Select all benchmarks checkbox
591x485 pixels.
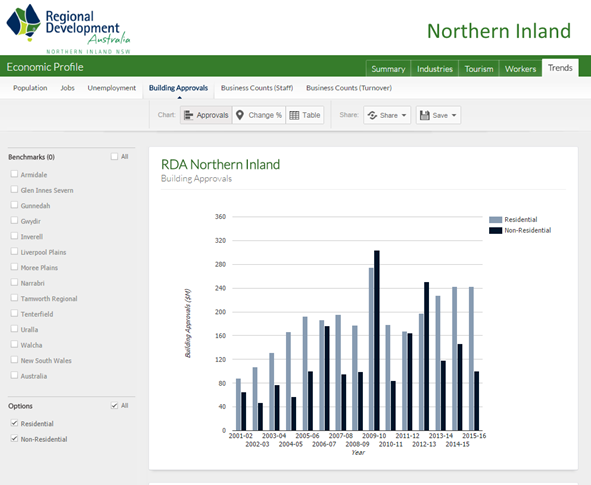(114, 156)
